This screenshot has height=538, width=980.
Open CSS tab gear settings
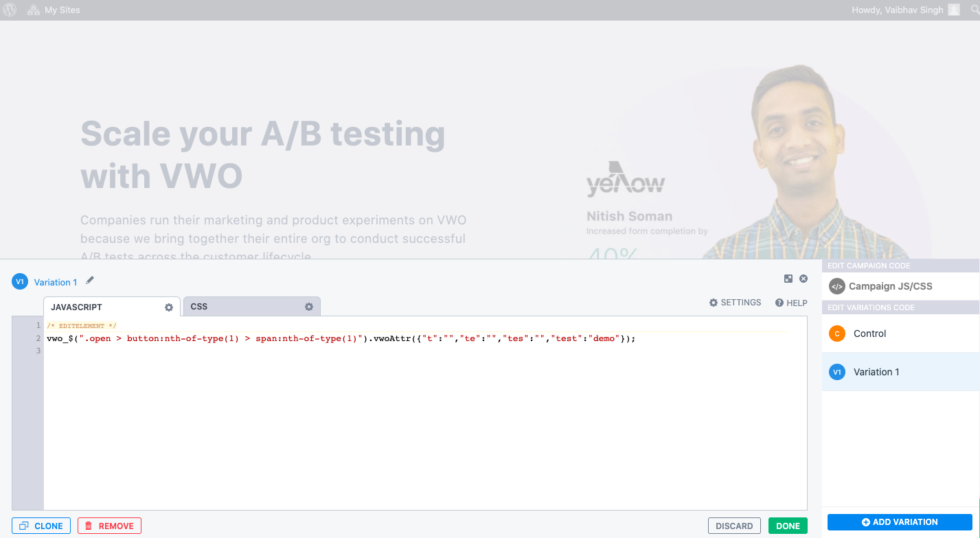[309, 307]
